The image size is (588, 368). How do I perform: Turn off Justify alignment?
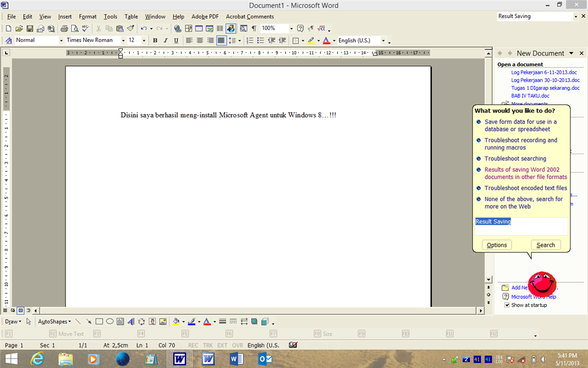coord(221,41)
